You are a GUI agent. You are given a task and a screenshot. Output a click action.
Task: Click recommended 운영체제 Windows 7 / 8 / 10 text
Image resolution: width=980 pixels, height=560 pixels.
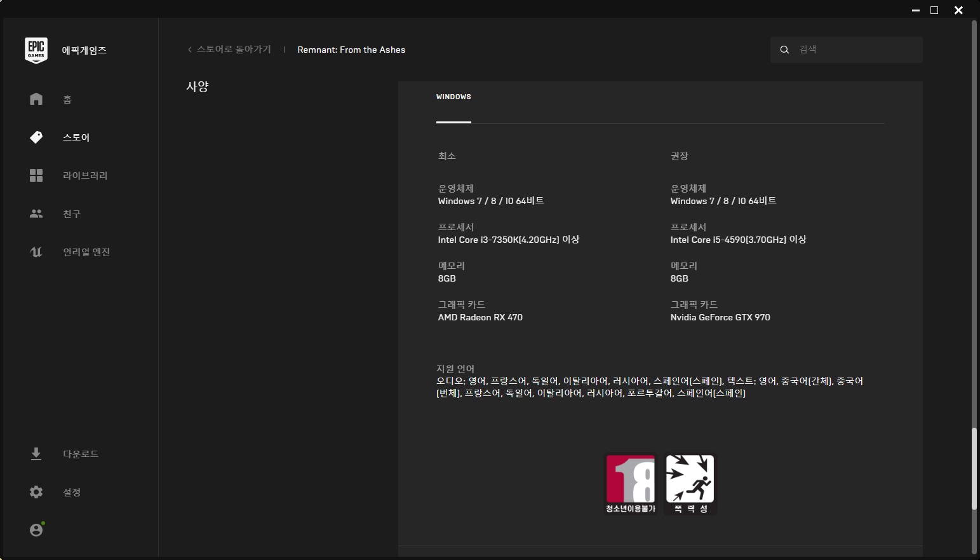tap(723, 201)
